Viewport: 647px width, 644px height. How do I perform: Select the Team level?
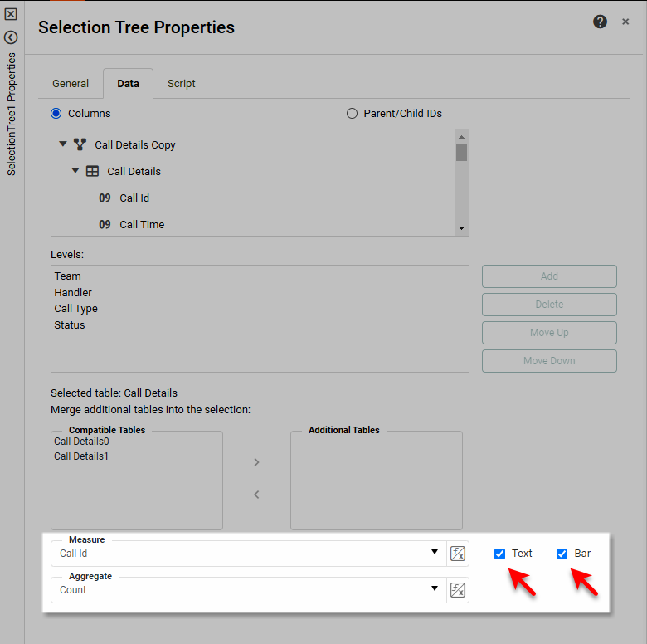(68, 276)
